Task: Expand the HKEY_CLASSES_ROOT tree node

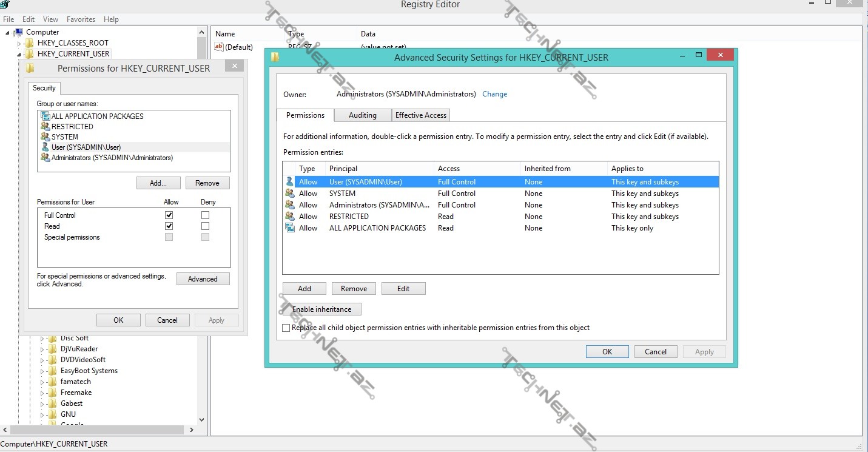Action: coord(19,43)
